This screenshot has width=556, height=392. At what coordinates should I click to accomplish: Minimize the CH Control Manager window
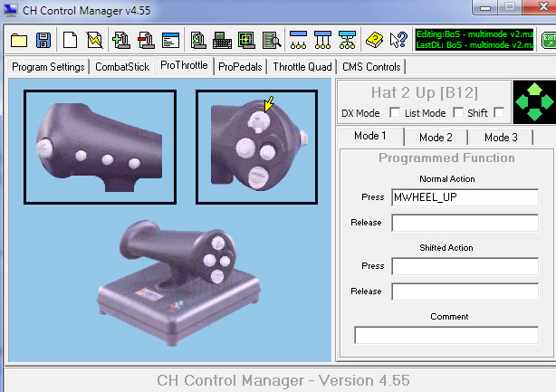click(x=485, y=7)
